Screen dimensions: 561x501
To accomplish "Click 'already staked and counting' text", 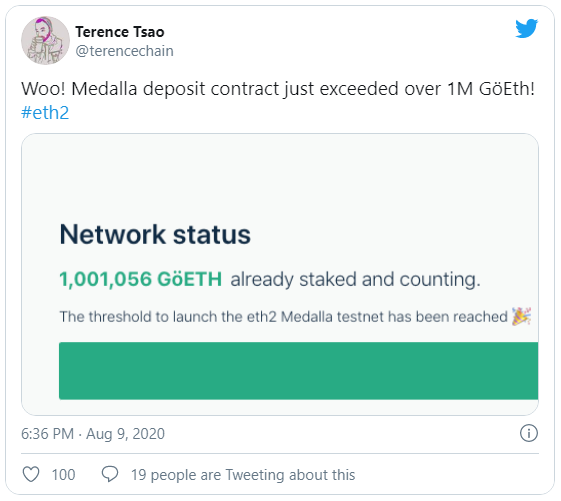I will pyautogui.click(x=355, y=279).
